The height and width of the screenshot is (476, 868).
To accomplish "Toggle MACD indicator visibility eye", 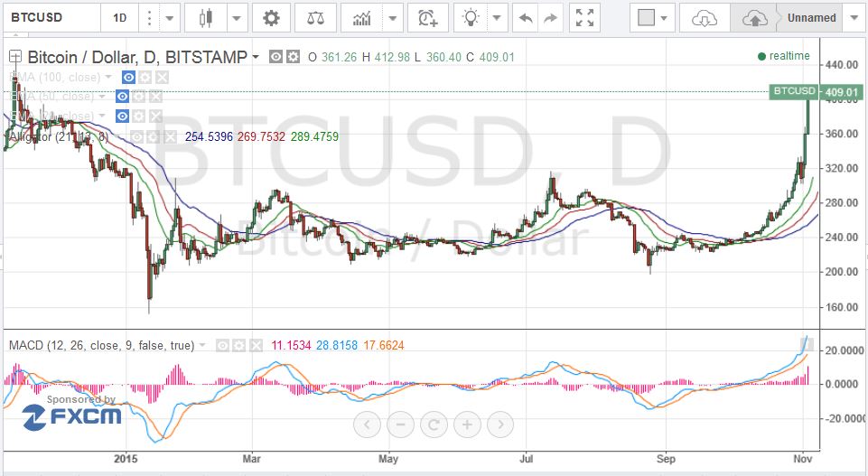I will point(222,346).
